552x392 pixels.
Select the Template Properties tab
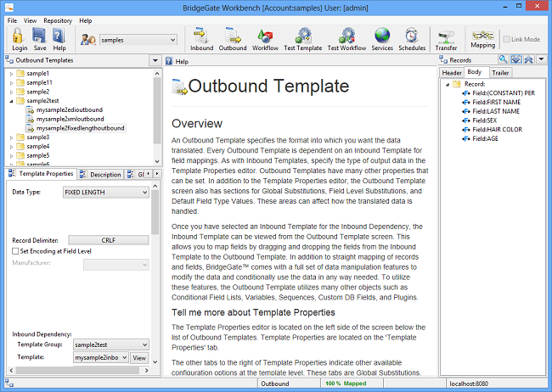click(42, 173)
